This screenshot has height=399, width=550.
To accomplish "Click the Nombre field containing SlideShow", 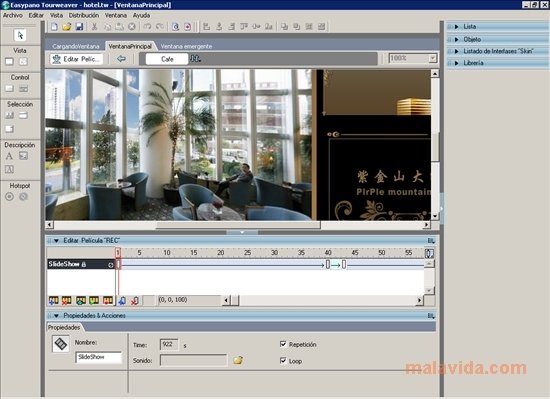I will pyautogui.click(x=99, y=357).
